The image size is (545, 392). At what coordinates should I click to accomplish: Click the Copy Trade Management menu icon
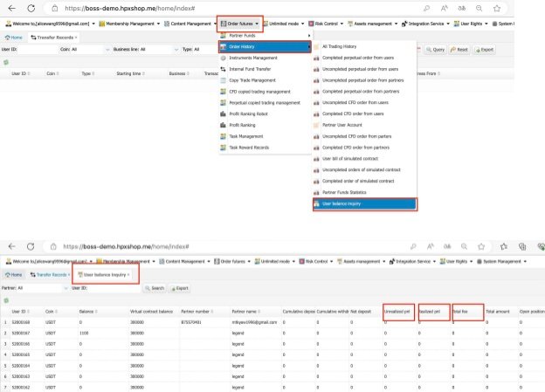click(x=223, y=79)
